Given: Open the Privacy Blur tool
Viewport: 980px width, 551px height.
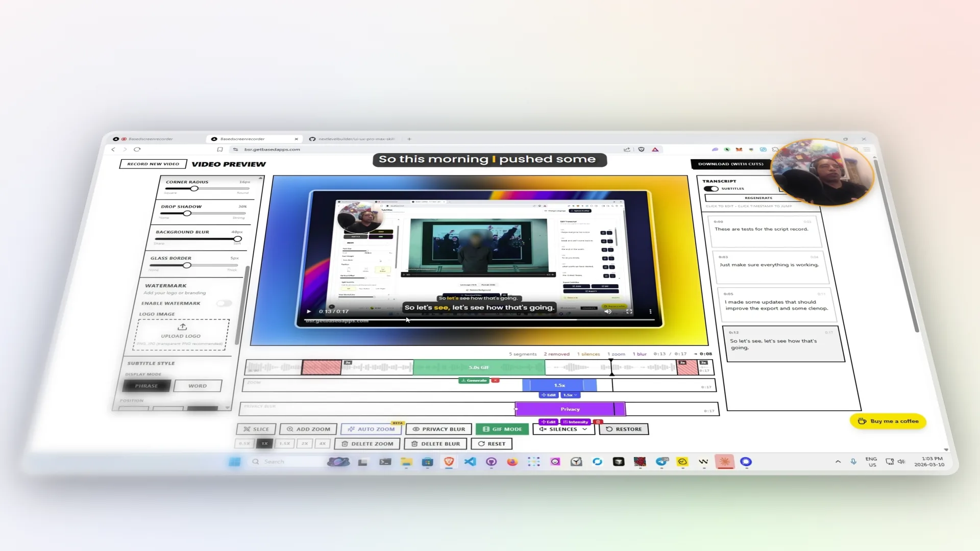Looking at the screenshot, I should (x=439, y=429).
